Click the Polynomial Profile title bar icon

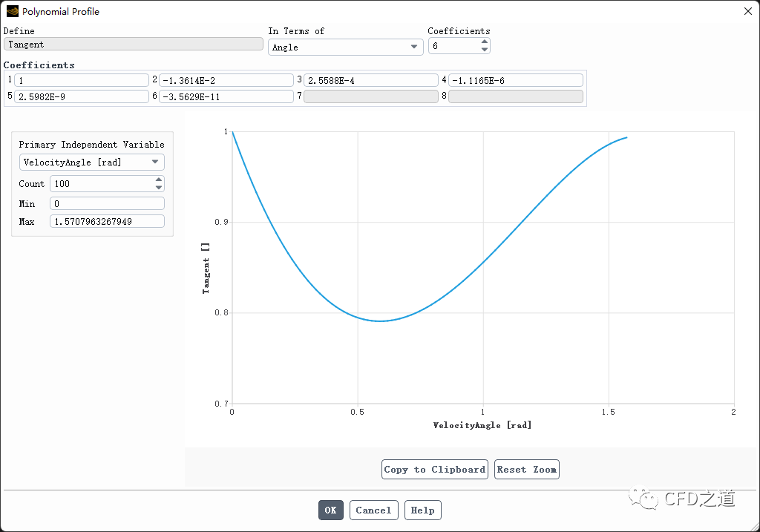tap(13, 11)
